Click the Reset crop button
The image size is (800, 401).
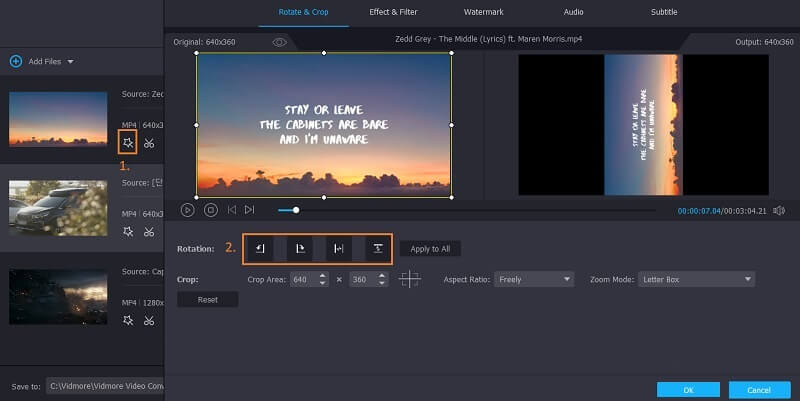[208, 300]
